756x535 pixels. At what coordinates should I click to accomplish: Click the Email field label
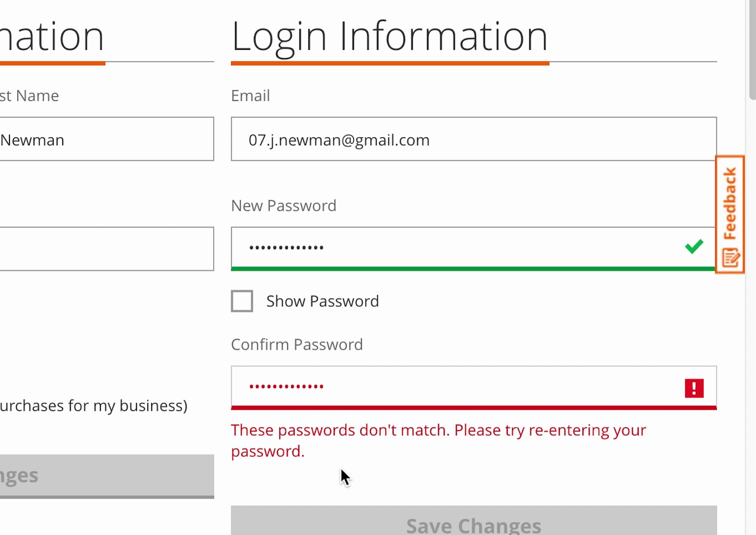[250, 96]
